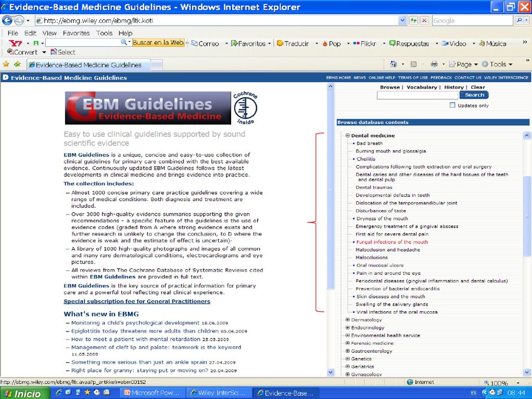This screenshot has height=399, width=532.
Task: Click Traducir toolbar item
Action: point(293,44)
